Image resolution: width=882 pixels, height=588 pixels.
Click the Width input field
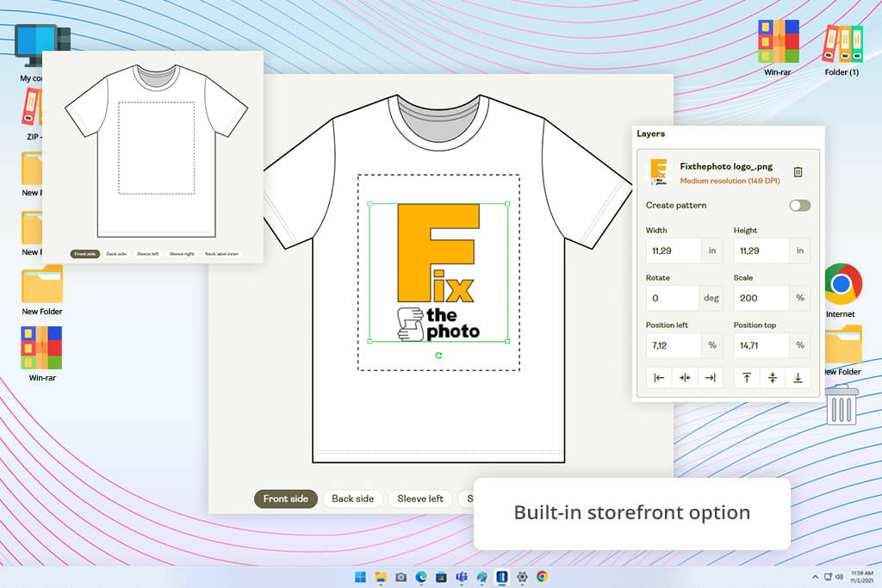pos(674,251)
